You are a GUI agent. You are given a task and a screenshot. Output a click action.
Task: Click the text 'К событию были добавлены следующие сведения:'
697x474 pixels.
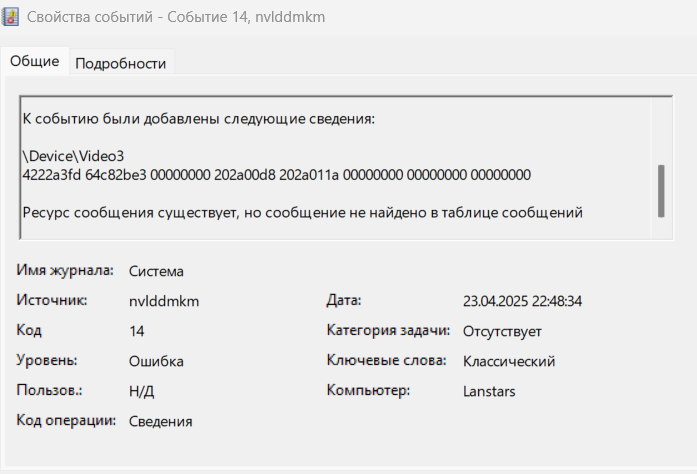point(199,119)
